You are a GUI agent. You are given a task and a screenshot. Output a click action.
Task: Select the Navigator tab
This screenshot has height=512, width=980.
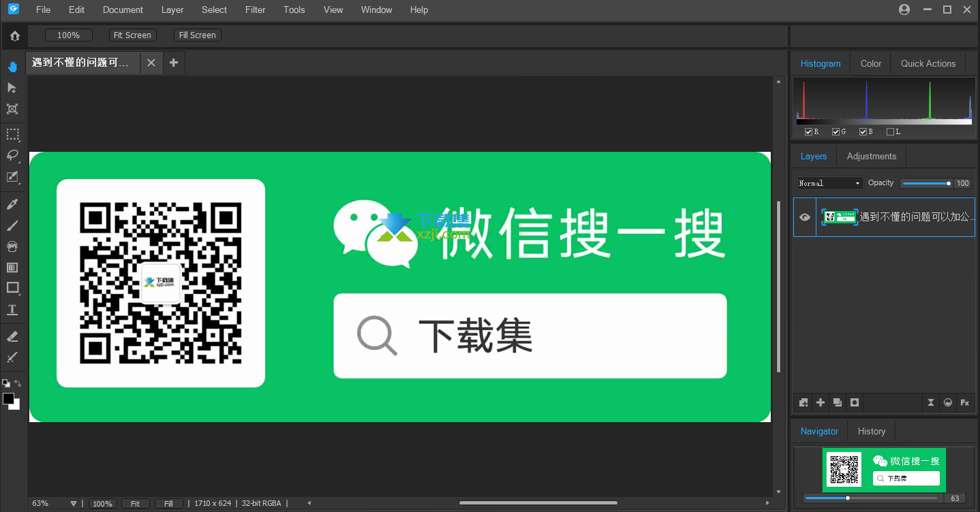click(819, 431)
